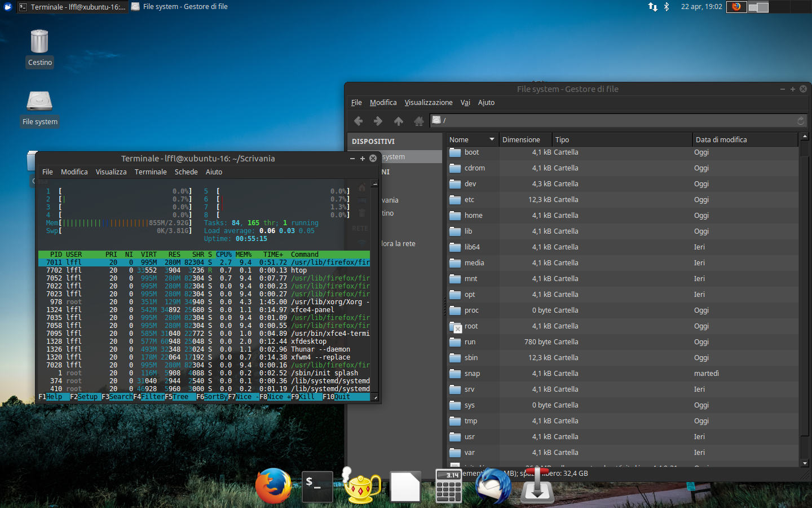Toggle tree view with F5 Tree in htop

[x=179, y=396]
